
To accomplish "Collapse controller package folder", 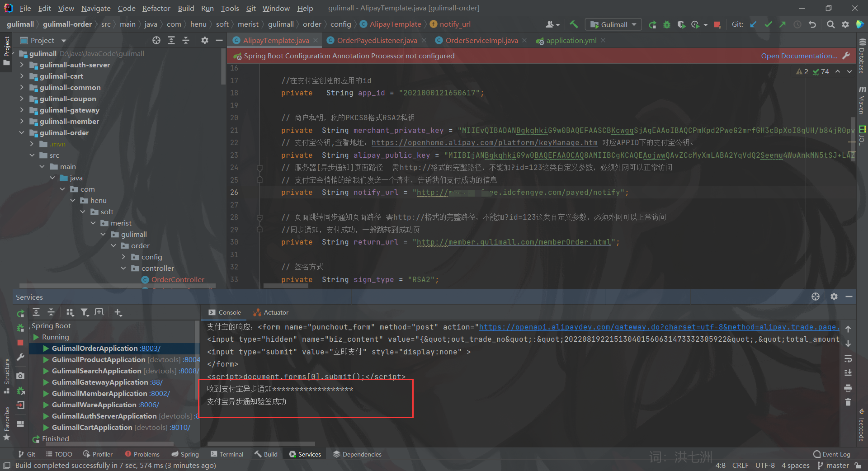I will [x=124, y=268].
